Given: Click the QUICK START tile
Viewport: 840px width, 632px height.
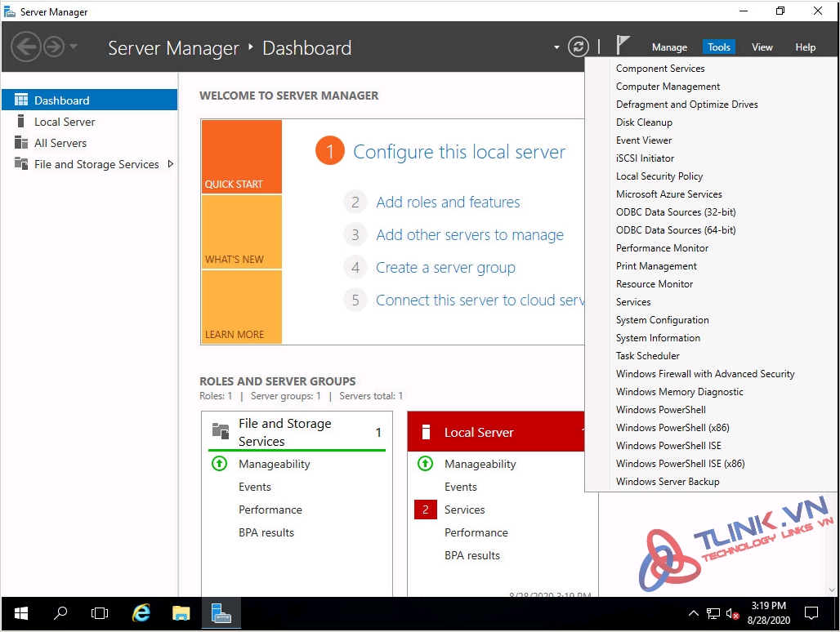Looking at the screenshot, I should pyautogui.click(x=241, y=157).
